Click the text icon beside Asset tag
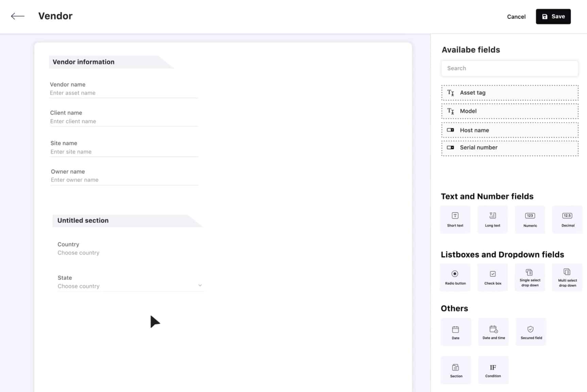587x392 pixels. 450,93
